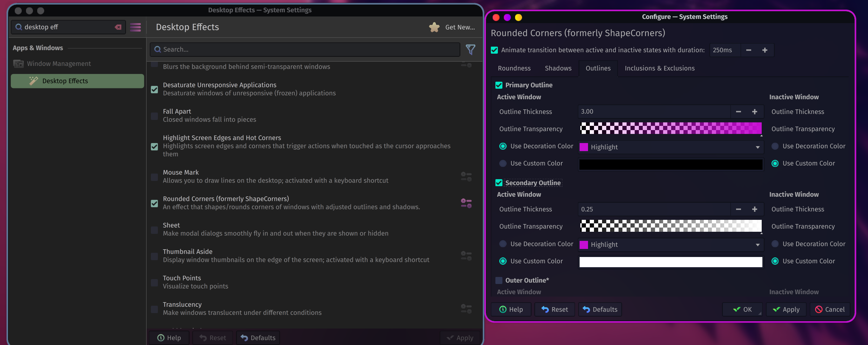Select primary outline Use Custom Color radio
Viewport: 868px width, 345px height.
tap(503, 163)
